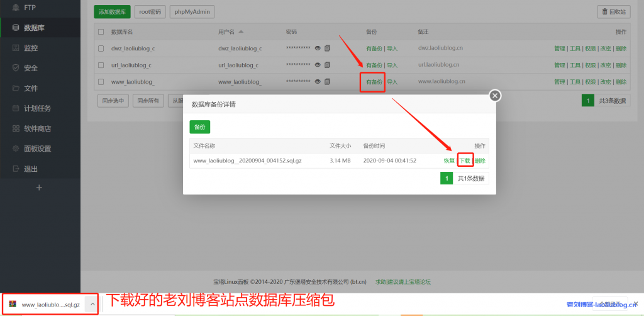Viewport: 644px width, 316px height.
Task: Click the monitoring icon in sidebar
Action: pyautogui.click(x=16, y=48)
